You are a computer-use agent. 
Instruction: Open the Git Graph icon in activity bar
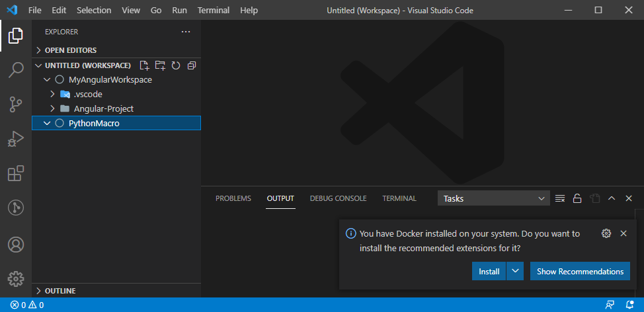coord(16,208)
